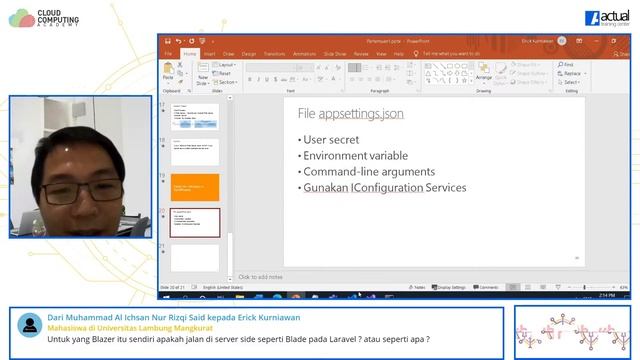Click the Find button
Screen dimensions: 640x360
pos(566,65)
